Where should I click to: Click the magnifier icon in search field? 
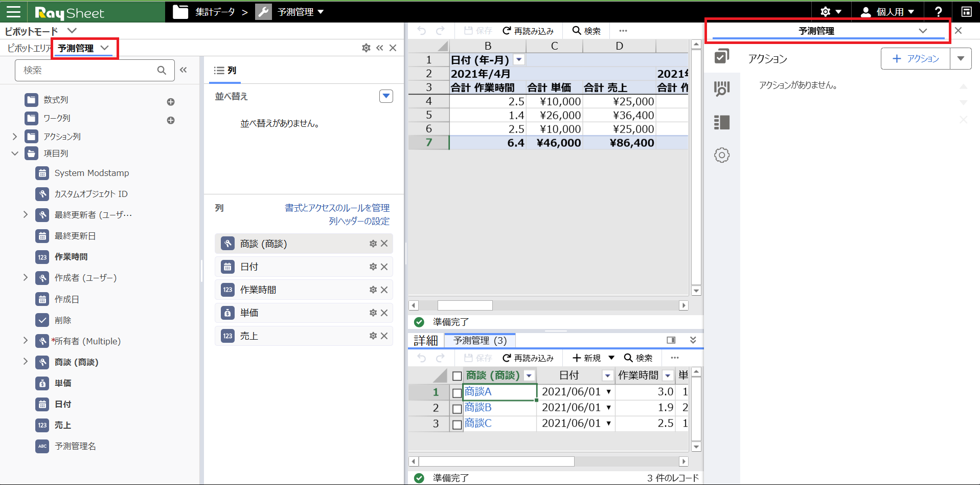click(162, 70)
